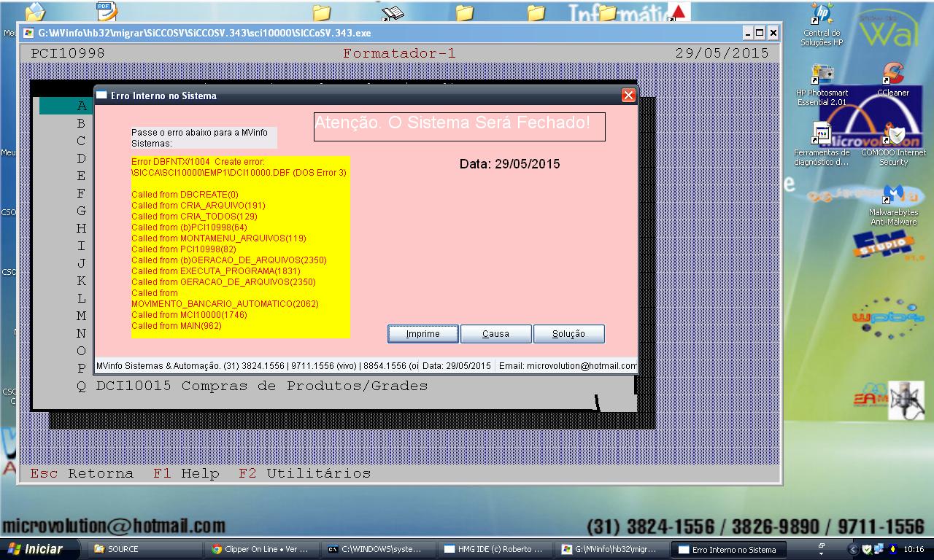The width and height of the screenshot is (934, 560).
Task: Switch to the G:\MVinfo\hb32\migr... taskbar button
Action: (613, 549)
